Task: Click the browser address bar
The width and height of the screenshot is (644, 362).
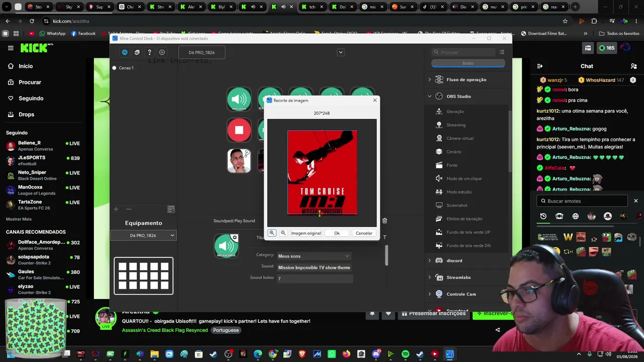Action: pos(302,21)
